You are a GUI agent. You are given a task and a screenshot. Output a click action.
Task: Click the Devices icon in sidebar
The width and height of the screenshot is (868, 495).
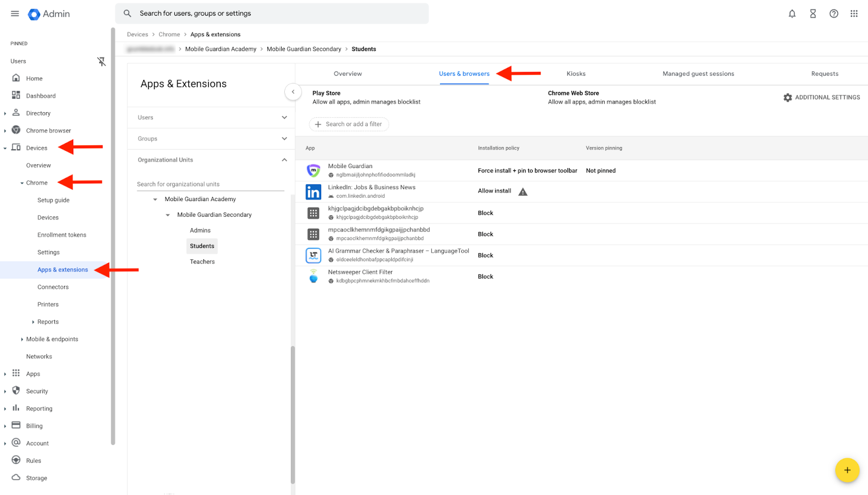(16, 147)
